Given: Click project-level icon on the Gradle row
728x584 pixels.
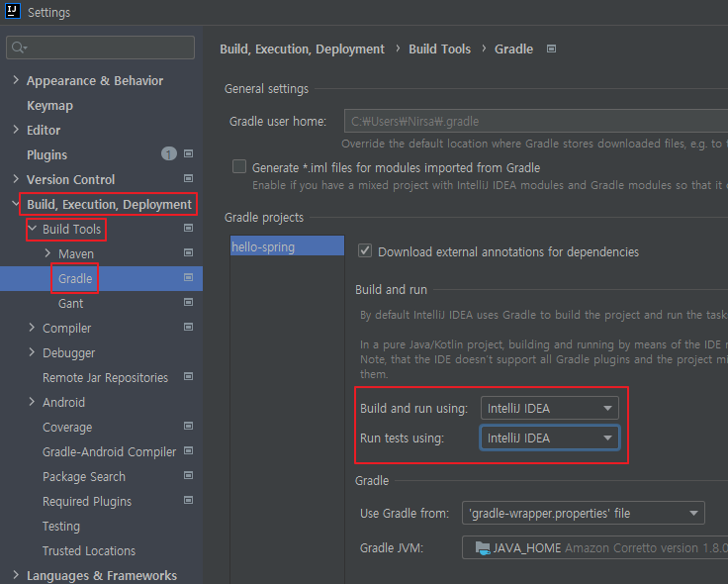Looking at the screenshot, I should click(188, 277).
